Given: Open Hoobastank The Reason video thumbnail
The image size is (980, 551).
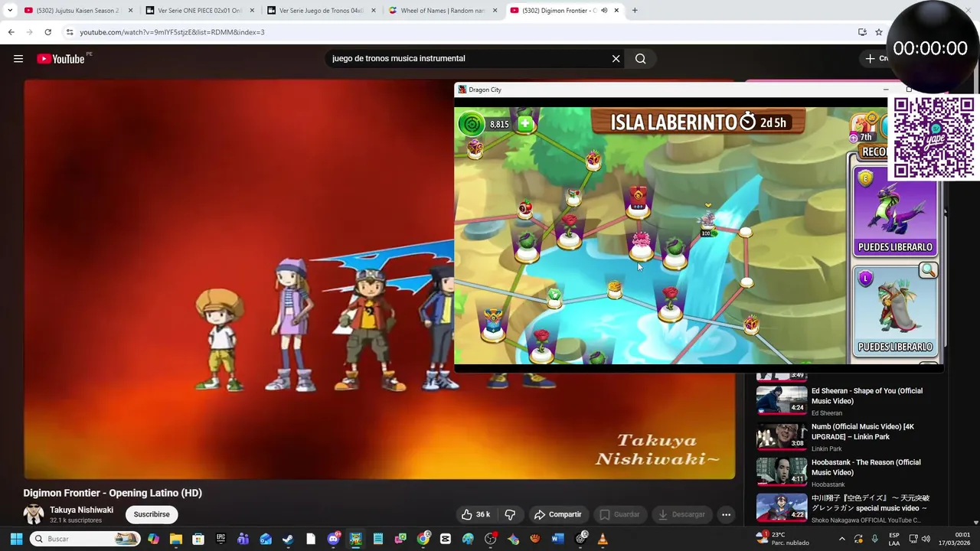Looking at the screenshot, I should 782,471.
